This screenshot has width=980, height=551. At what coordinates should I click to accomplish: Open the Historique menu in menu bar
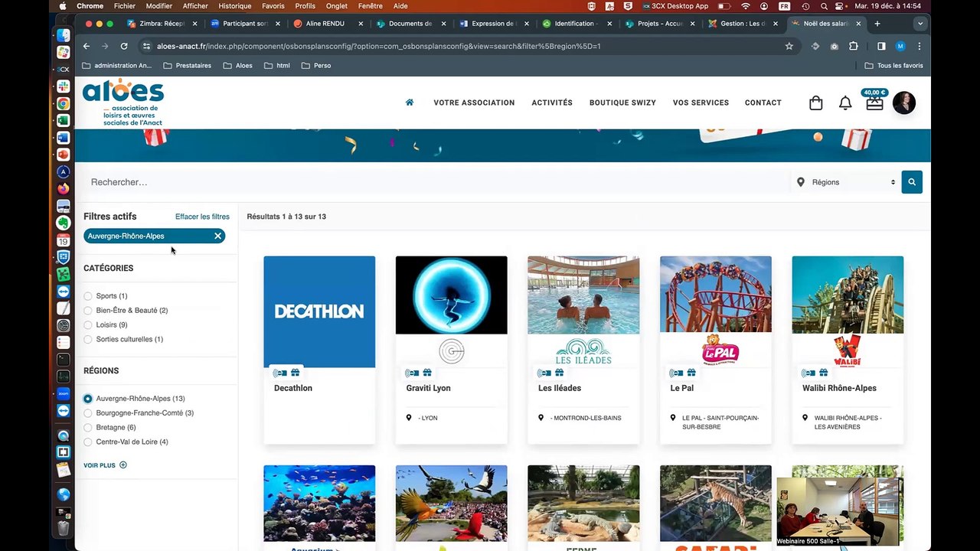tap(234, 6)
